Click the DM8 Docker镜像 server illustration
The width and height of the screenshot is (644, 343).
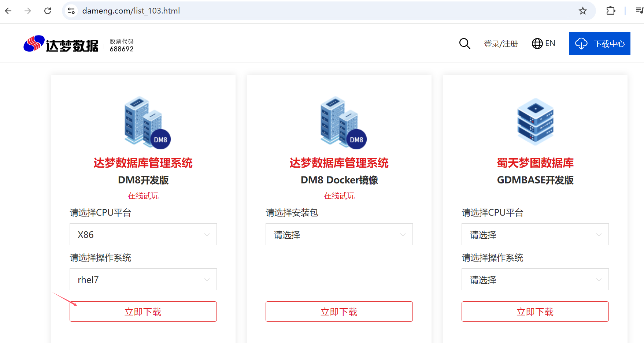point(343,123)
